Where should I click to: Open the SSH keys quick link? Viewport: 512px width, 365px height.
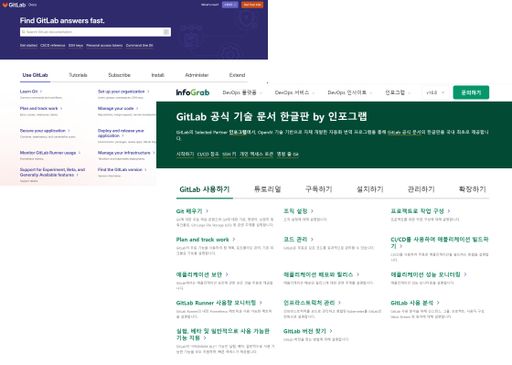(x=76, y=45)
